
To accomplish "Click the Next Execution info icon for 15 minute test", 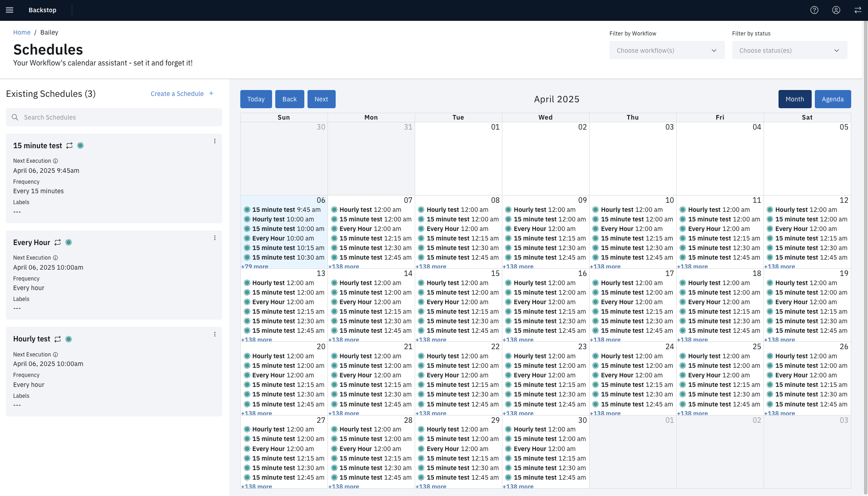I will tap(55, 161).
